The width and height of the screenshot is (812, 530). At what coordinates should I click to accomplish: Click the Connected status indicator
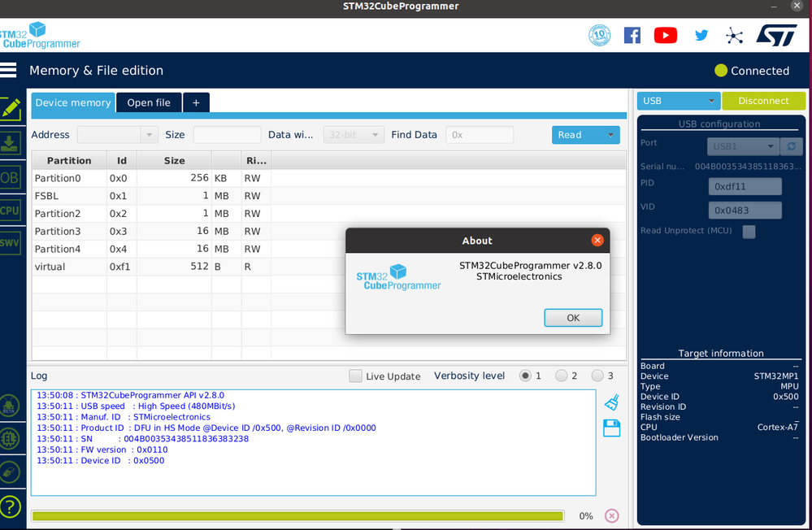[752, 71]
